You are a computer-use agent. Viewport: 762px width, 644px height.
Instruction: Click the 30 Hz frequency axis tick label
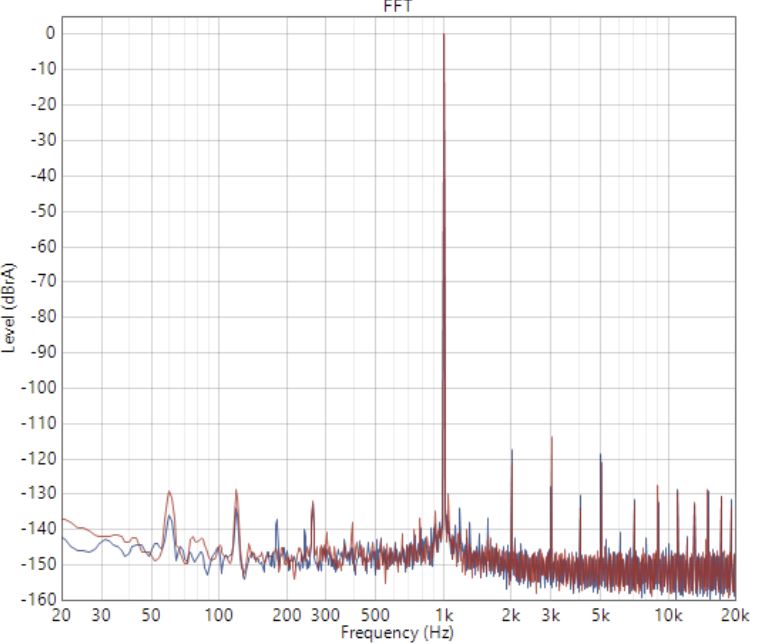click(101, 615)
